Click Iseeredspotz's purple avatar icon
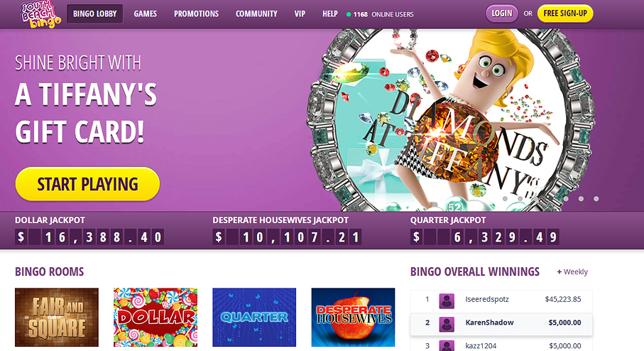 [x=447, y=301]
